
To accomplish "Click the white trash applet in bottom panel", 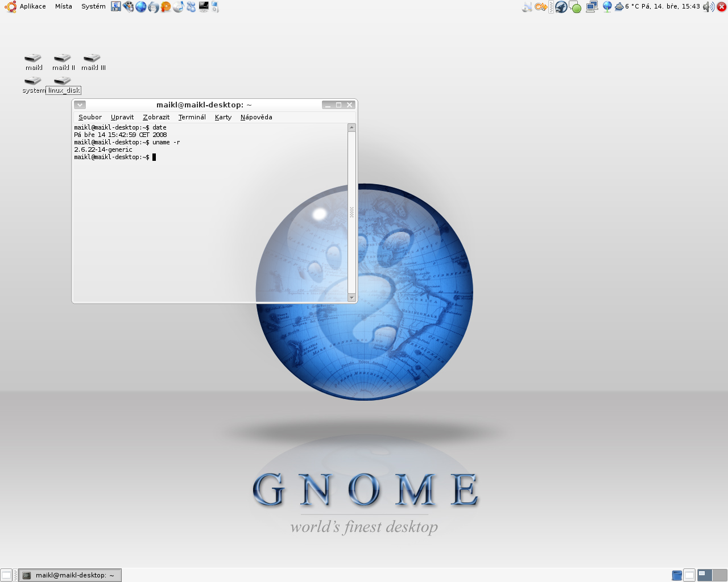I will [x=689, y=575].
